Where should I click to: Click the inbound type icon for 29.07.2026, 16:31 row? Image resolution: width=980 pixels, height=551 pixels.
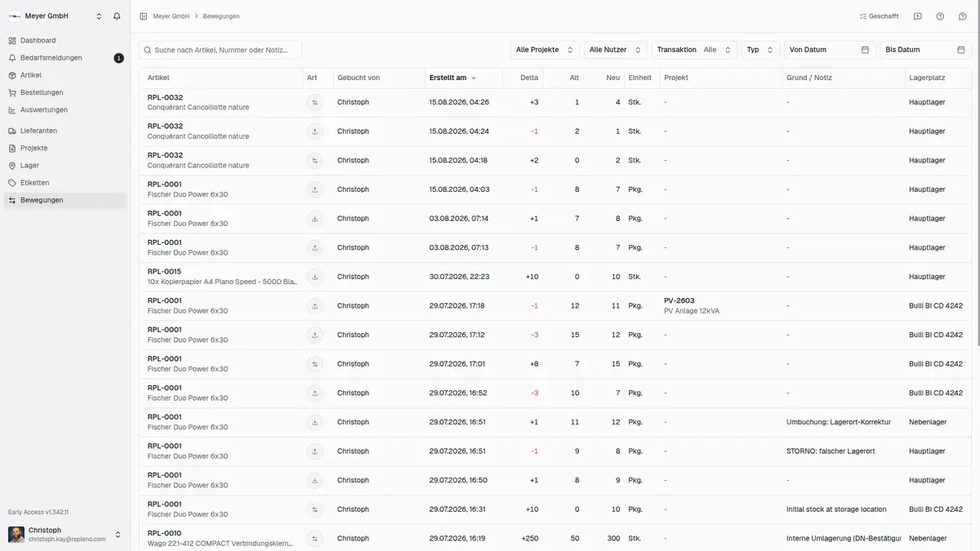point(315,509)
